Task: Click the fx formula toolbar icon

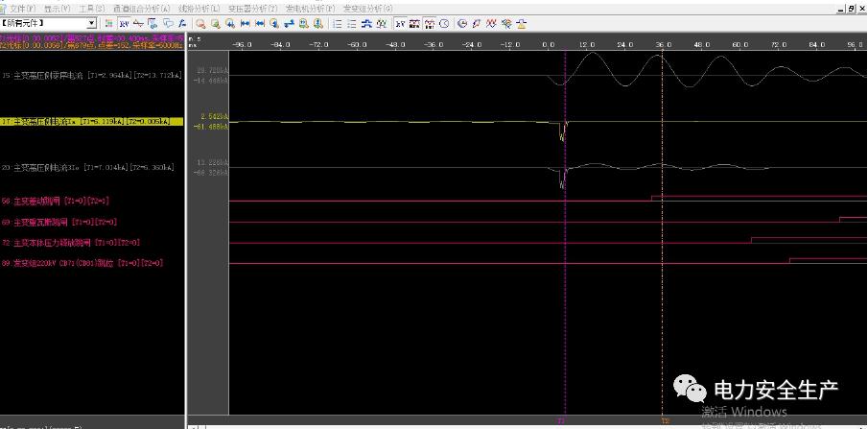Action: coord(182,23)
